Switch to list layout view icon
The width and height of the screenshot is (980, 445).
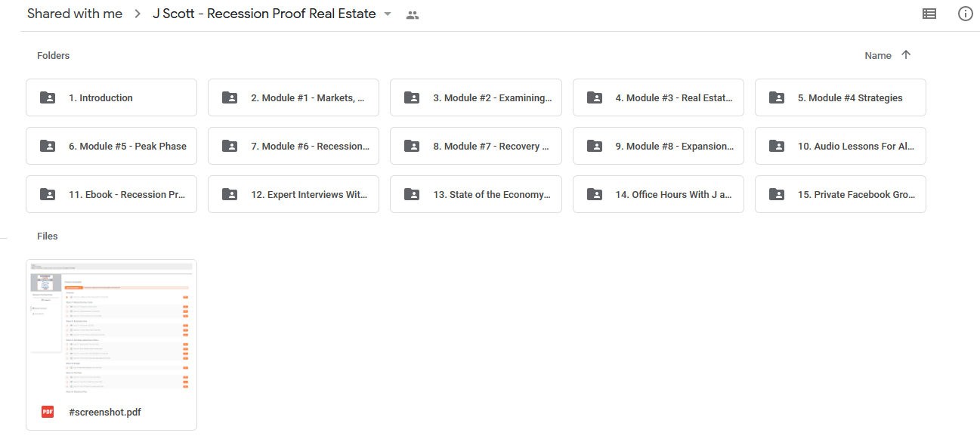coord(929,14)
